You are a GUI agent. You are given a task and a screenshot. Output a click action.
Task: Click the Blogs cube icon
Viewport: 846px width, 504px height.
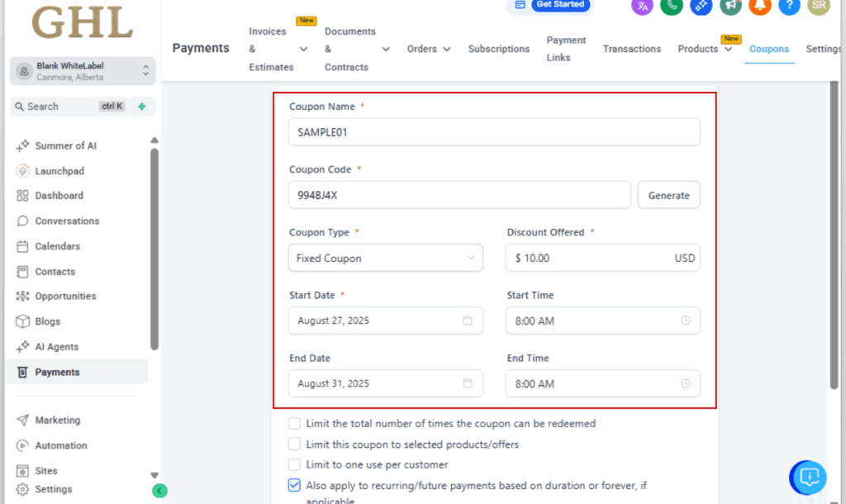point(22,321)
